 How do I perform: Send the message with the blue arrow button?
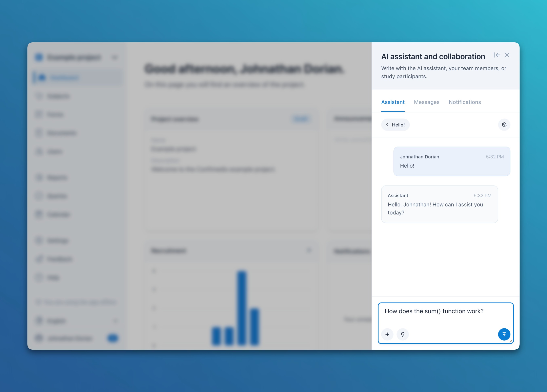coord(504,334)
